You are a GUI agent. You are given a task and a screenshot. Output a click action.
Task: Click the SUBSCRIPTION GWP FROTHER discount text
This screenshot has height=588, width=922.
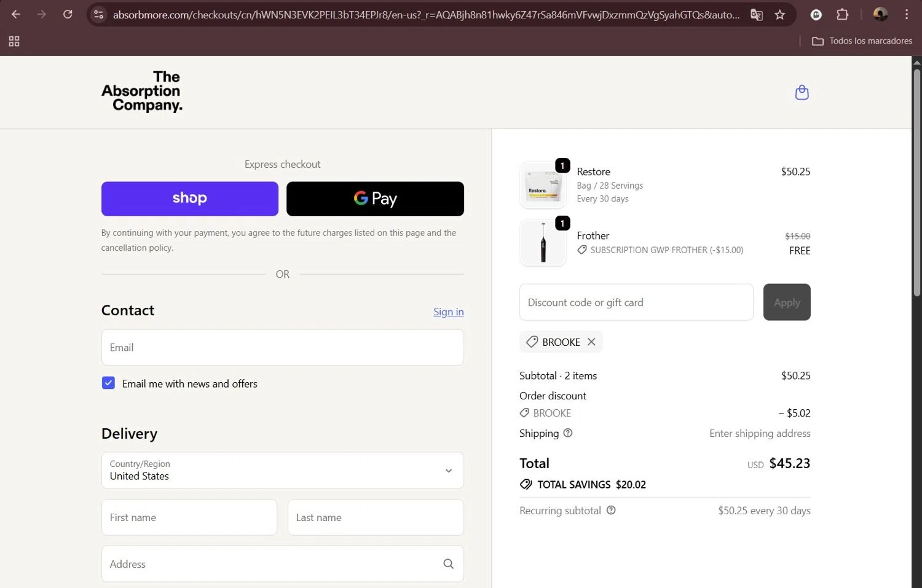667,250
